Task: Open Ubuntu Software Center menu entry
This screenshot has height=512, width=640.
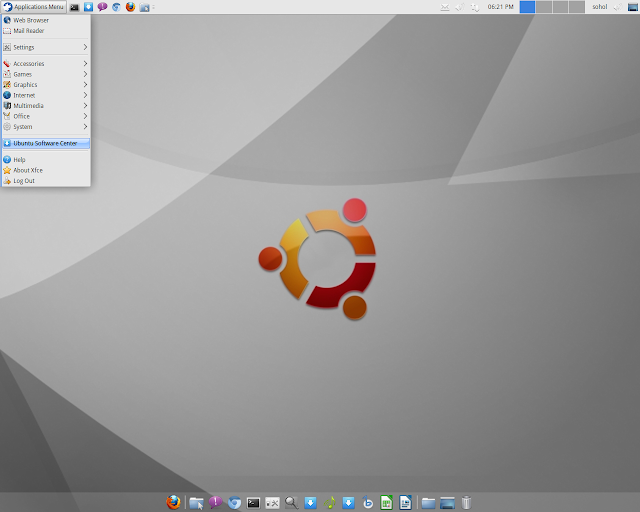Action: tap(46, 143)
